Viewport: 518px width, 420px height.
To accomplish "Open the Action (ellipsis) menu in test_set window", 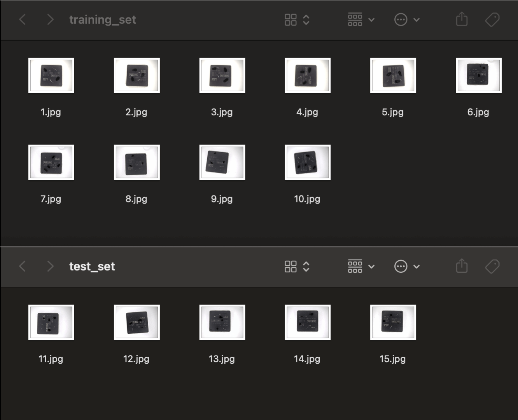I will (x=407, y=267).
